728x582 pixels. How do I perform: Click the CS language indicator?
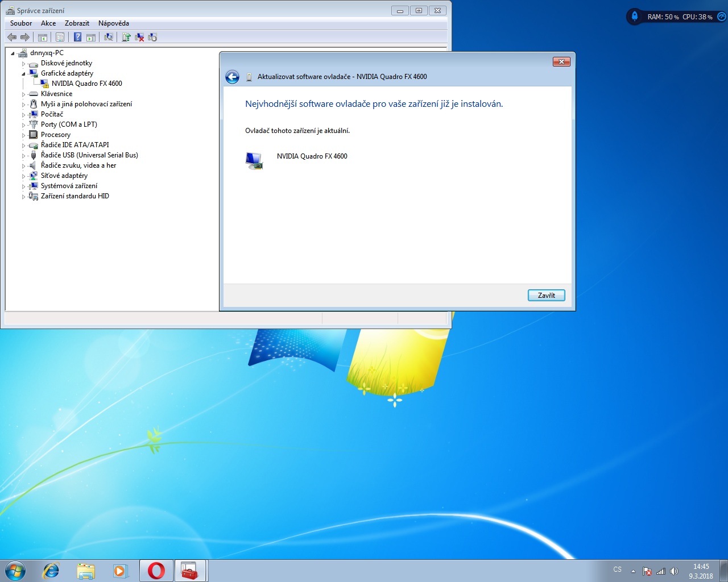click(x=618, y=569)
